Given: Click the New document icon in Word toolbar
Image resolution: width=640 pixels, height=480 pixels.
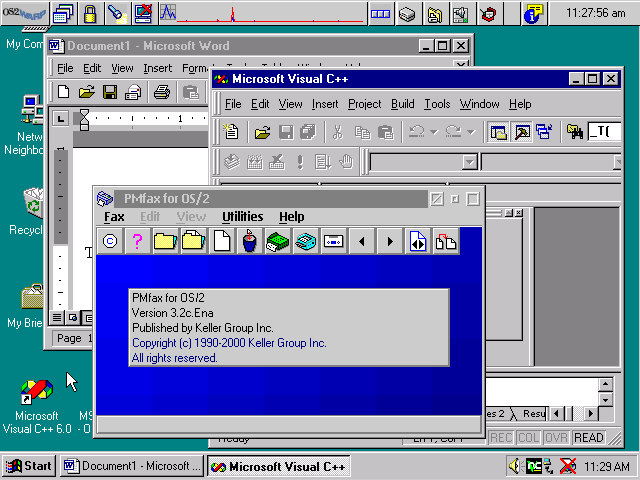Looking at the screenshot, I should click(x=63, y=92).
